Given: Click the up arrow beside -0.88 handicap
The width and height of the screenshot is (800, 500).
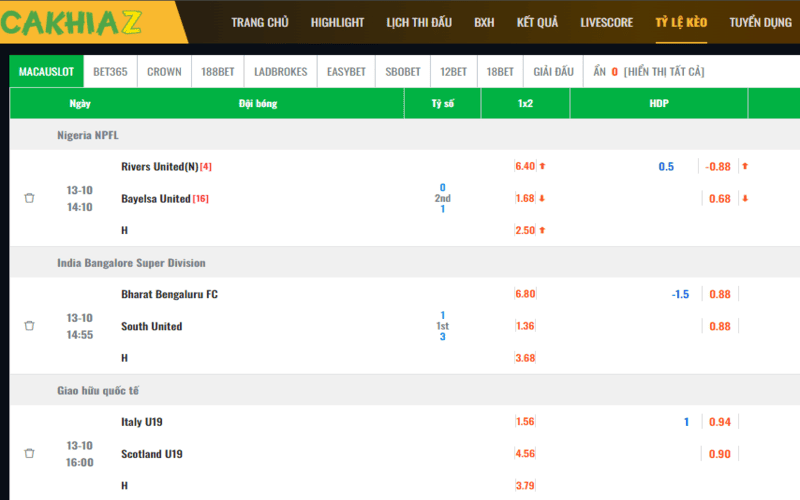Looking at the screenshot, I should [x=745, y=166].
